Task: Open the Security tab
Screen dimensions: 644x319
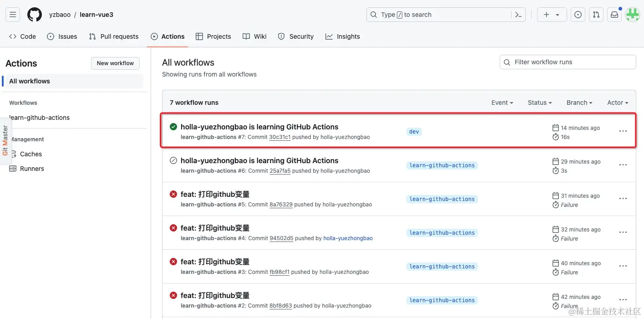Action: [x=296, y=36]
